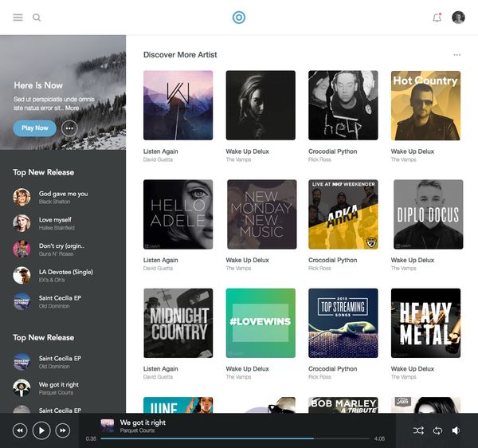
Task: Click avatar next to 'LA Devotee (Single)'
Action: pyautogui.click(x=22, y=275)
